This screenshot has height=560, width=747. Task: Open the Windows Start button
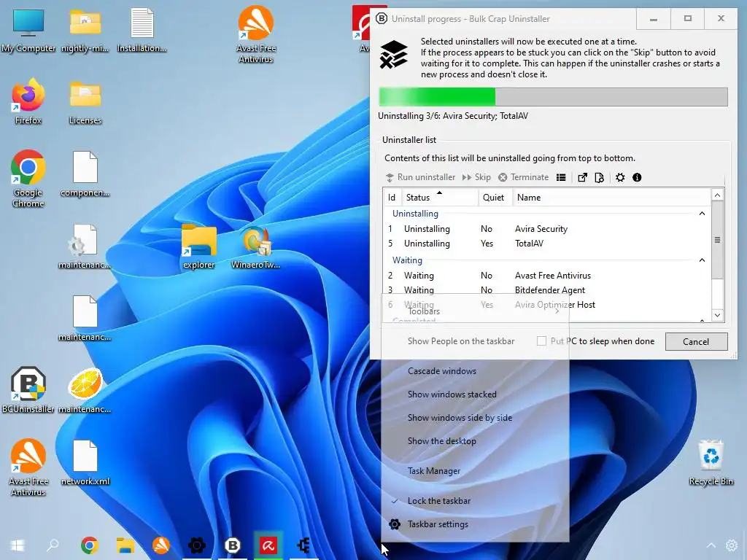(18, 545)
